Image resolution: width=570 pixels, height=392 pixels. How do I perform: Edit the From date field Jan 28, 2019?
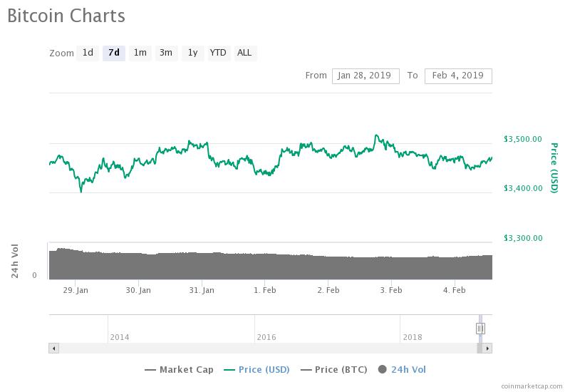pyautogui.click(x=366, y=76)
